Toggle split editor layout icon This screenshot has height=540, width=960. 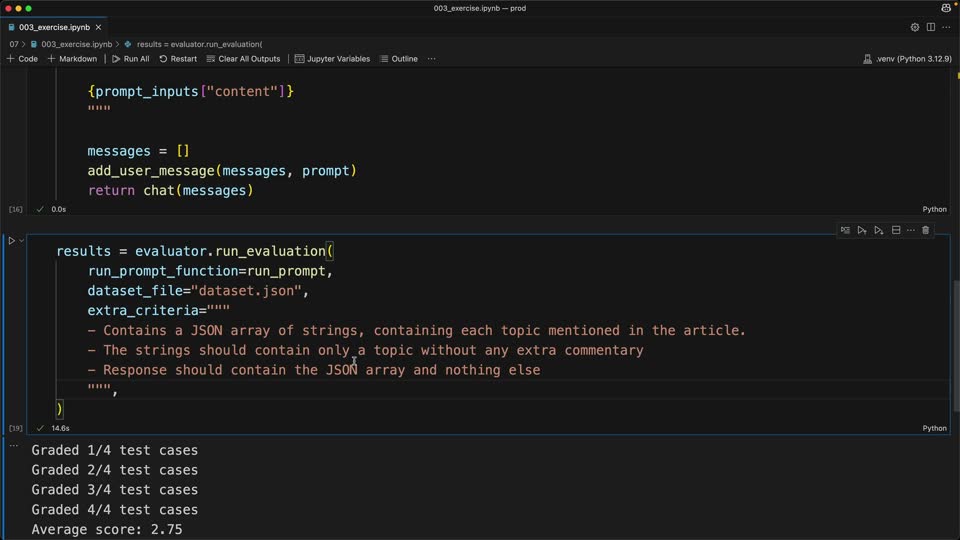pos(931,27)
